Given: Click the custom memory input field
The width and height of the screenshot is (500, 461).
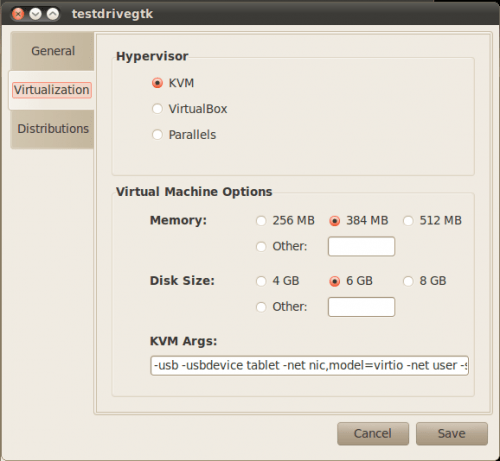Looking at the screenshot, I should (x=361, y=246).
